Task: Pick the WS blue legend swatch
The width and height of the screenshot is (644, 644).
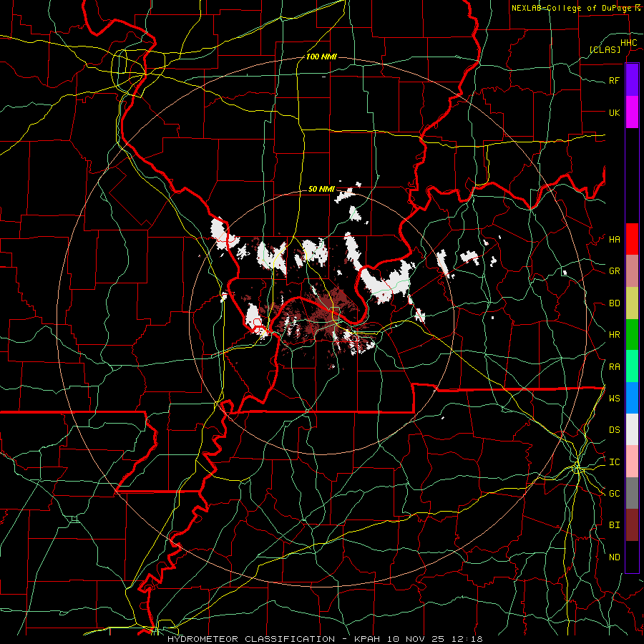Action: coord(632,398)
